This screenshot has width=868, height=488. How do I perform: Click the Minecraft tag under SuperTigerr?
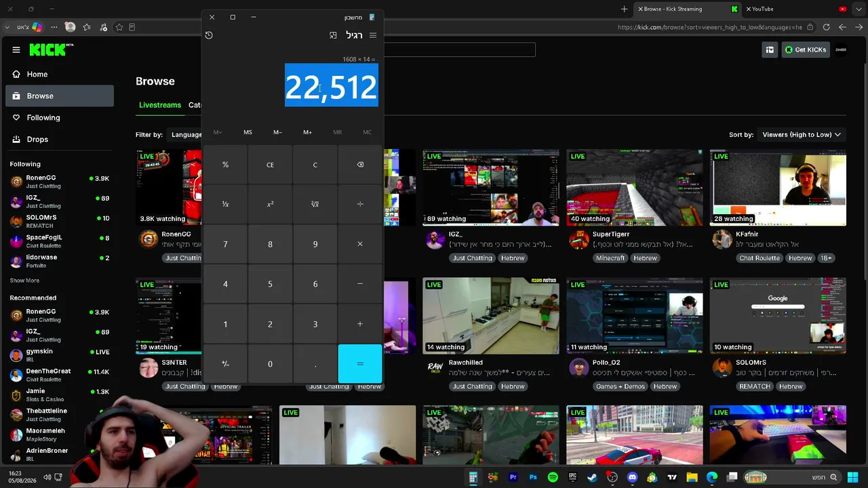[610, 258]
